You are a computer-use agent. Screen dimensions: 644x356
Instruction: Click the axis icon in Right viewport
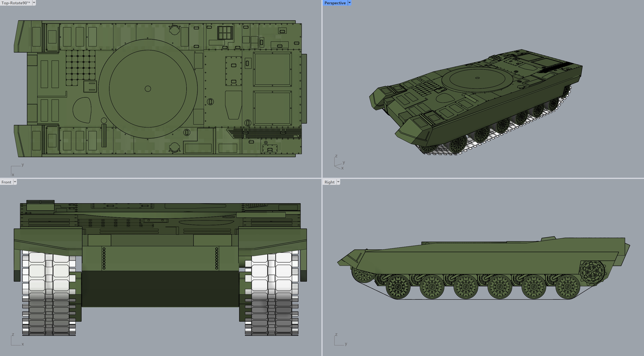(x=340, y=340)
